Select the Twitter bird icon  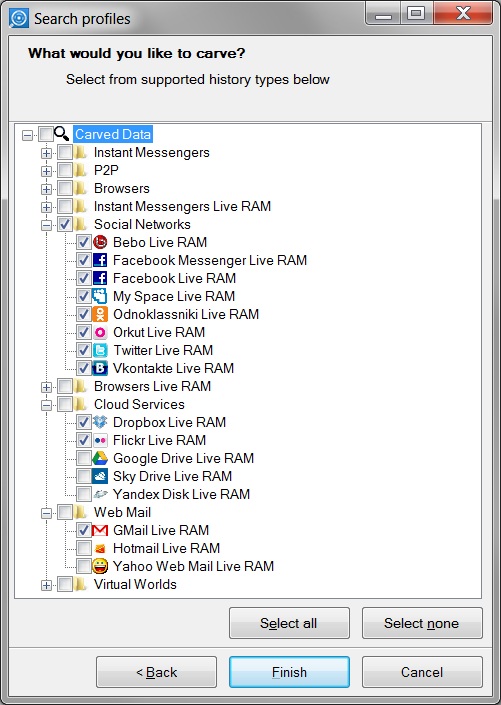[100, 350]
